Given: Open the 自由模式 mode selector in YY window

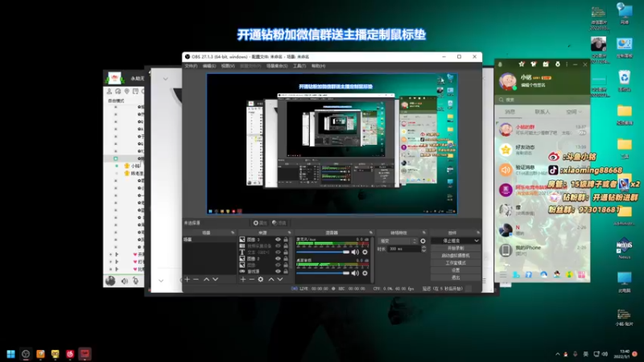Looking at the screenshot, I should pos(116,101).
